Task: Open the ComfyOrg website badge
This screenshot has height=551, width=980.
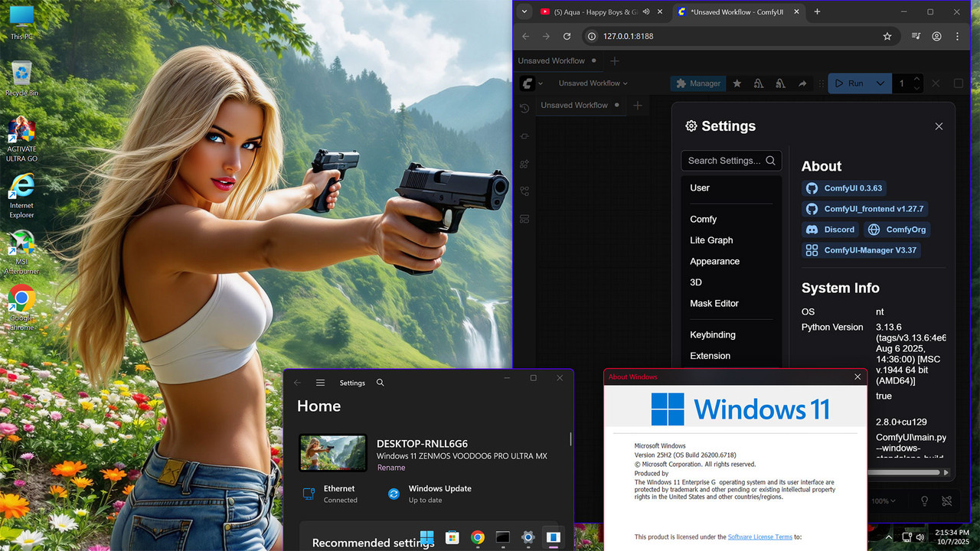Action: click(x=897, y=230)
